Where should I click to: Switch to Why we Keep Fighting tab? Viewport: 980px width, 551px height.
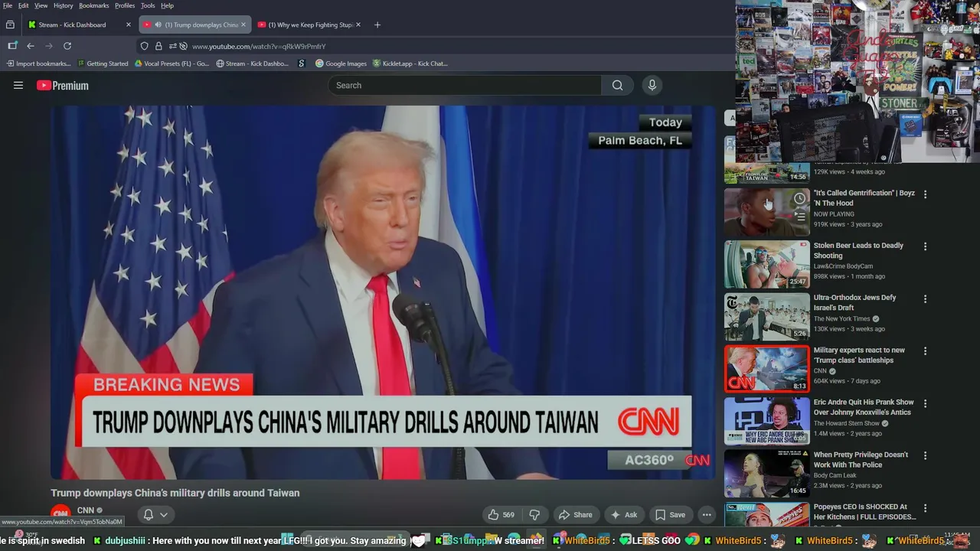pyautogui.click(x=310, y=24)
